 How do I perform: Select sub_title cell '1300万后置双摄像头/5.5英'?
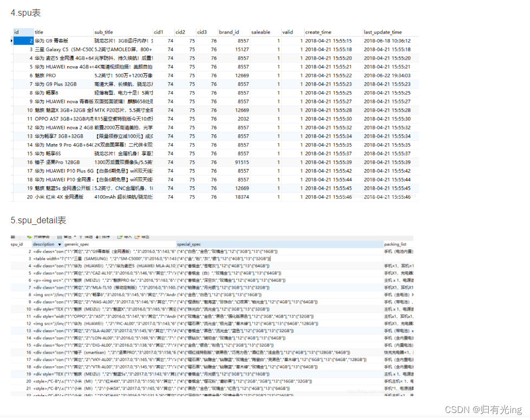pyautogui.click(x=124, y=162)
